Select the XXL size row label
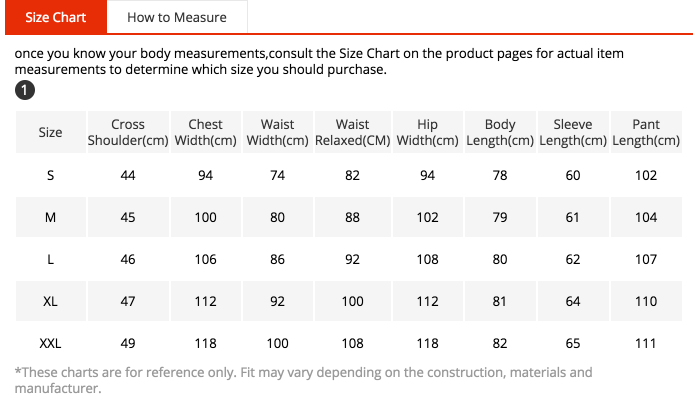This screenshot has width=696, height=406. click(x=50, y=343)
